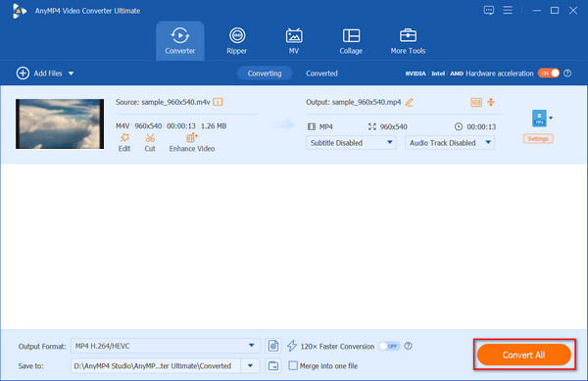588x381 pixels.
Task: Open the Converter tab
Action: pyautogui.click(x=180, y=41)
